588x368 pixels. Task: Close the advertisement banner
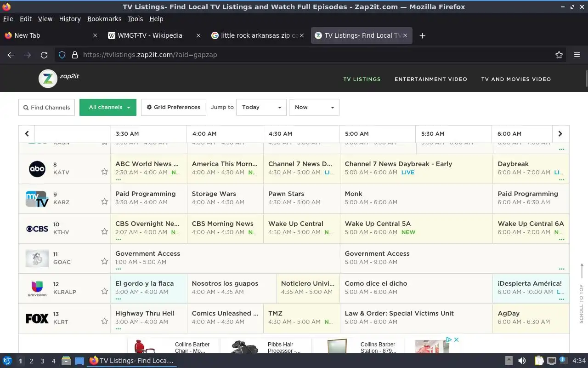point(456,339)
